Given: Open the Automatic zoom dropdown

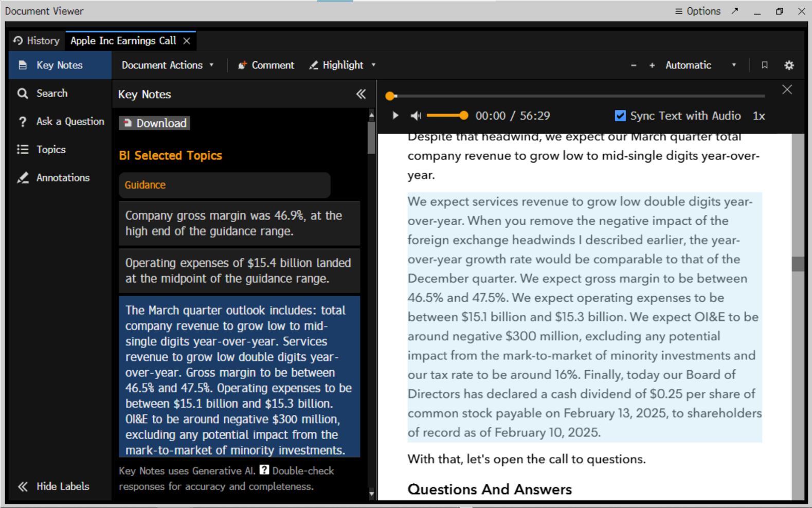Looking at the screenshot, I should (700, 65).
